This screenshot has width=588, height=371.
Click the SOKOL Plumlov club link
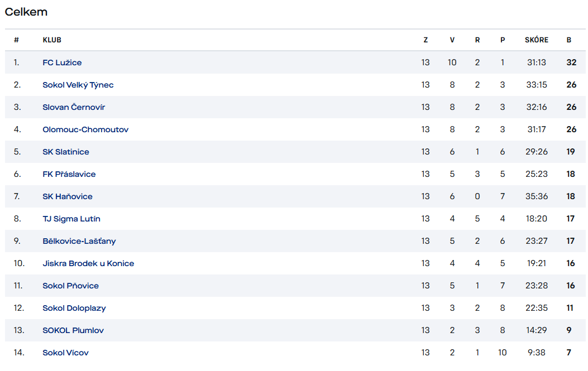tap(73, 330)
